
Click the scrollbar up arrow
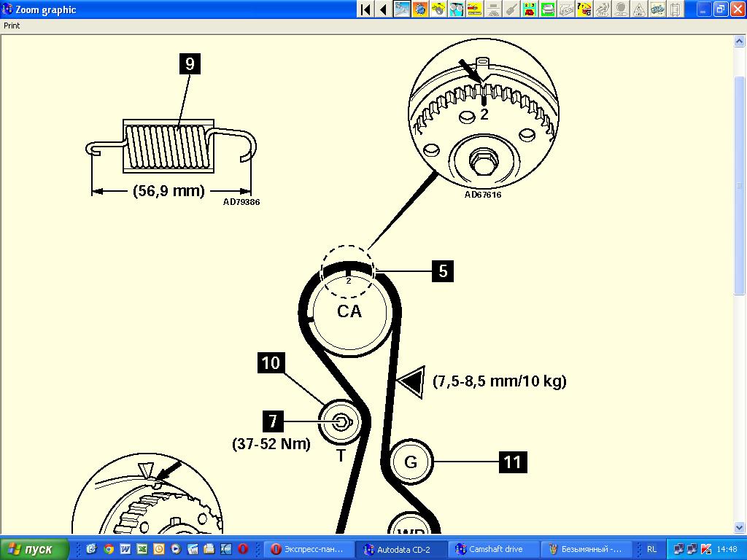point(739,42)
